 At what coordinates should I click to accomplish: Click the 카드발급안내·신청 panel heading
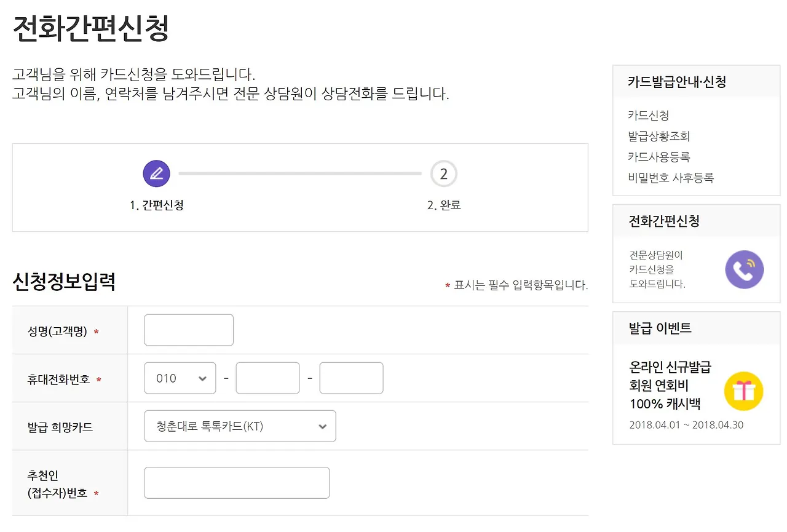pos(676,82)
